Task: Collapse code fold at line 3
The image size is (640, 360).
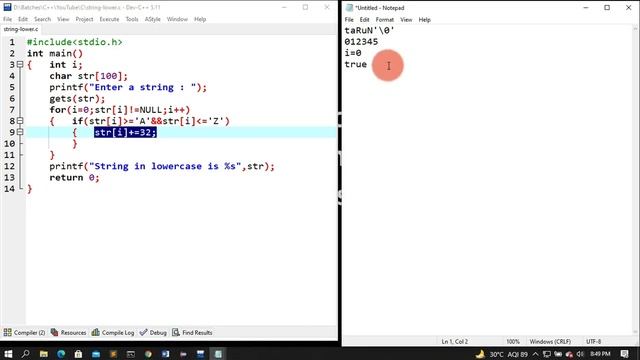Action: 20,64
